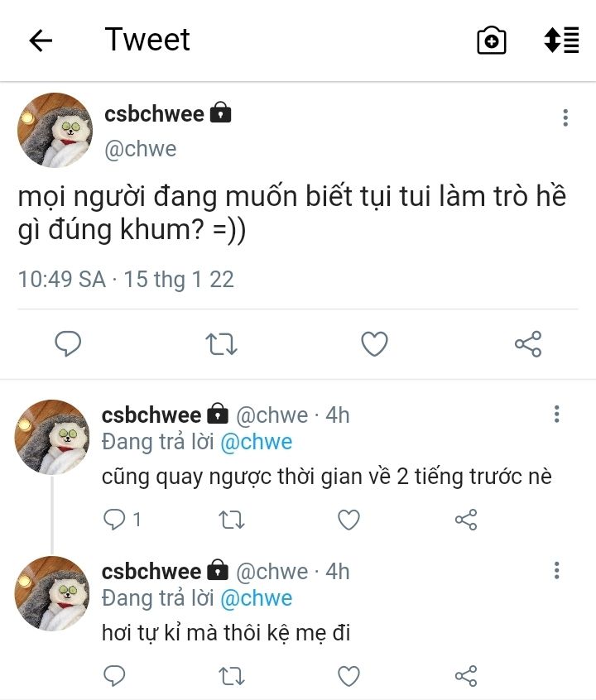The image size is (596, 700).
Task: Go back using the top-left arrow
Action: click(x=41, y=41)
